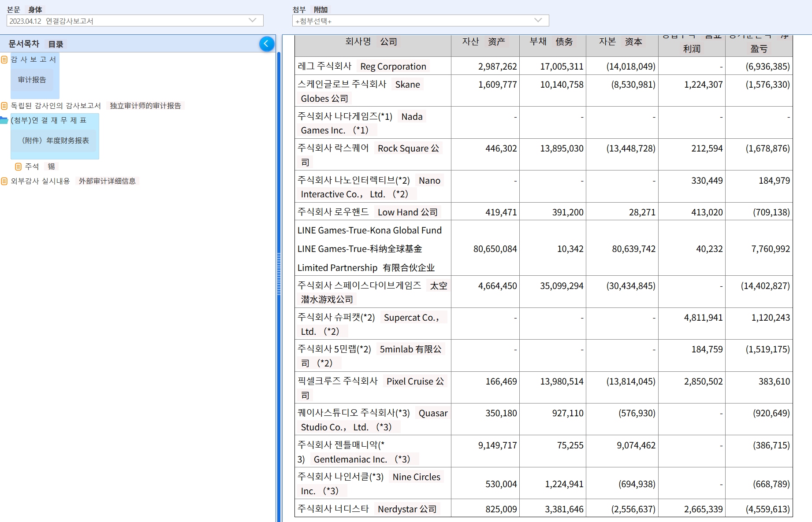Screen dimensions: 812x522
Task: Click the document icon beside 독립된 감사인의 감사보고서
Action: 4,106
